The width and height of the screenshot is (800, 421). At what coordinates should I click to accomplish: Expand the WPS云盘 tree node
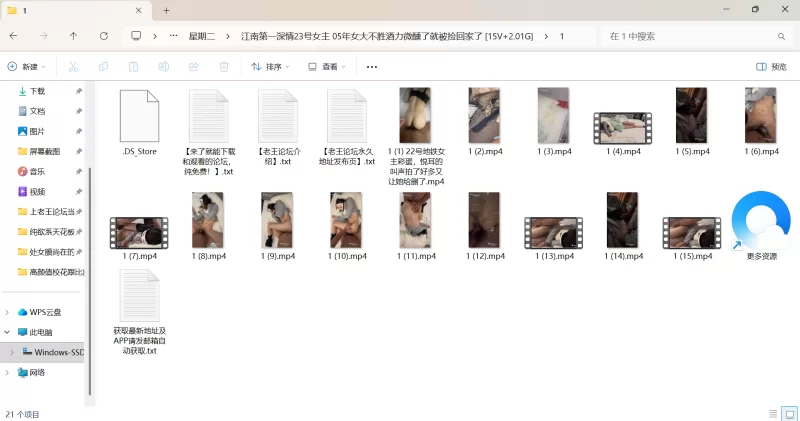point(7,312)
